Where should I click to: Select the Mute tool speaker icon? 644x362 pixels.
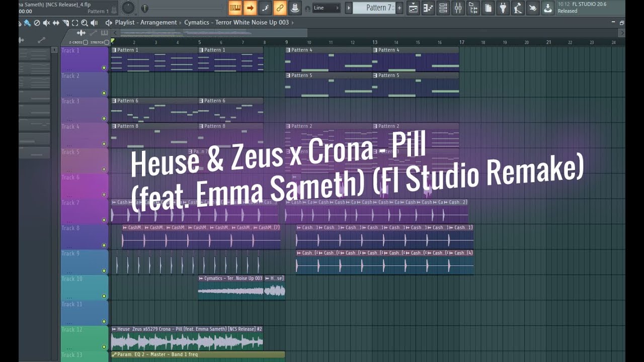pyautogui.click(x=46, y=23)
